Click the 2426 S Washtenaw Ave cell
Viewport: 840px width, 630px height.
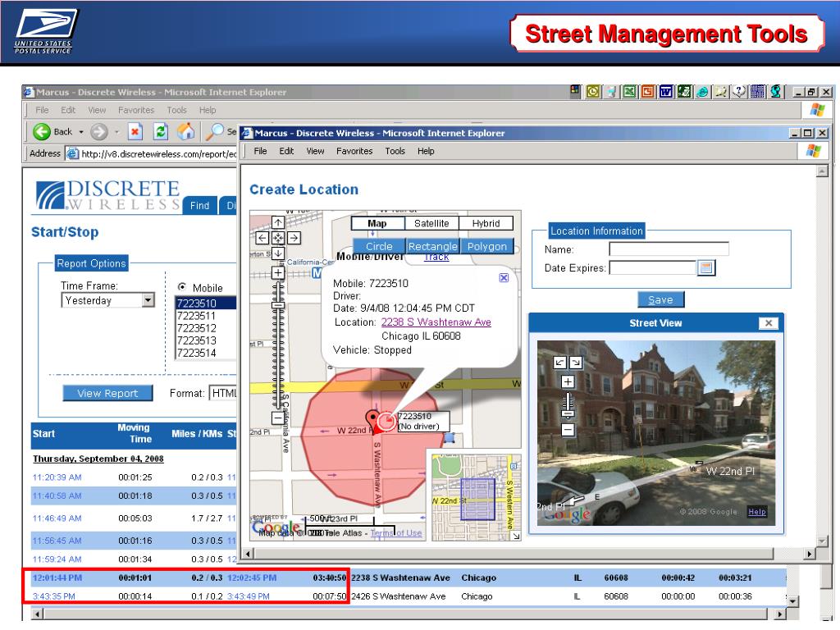tap(399, 596)
